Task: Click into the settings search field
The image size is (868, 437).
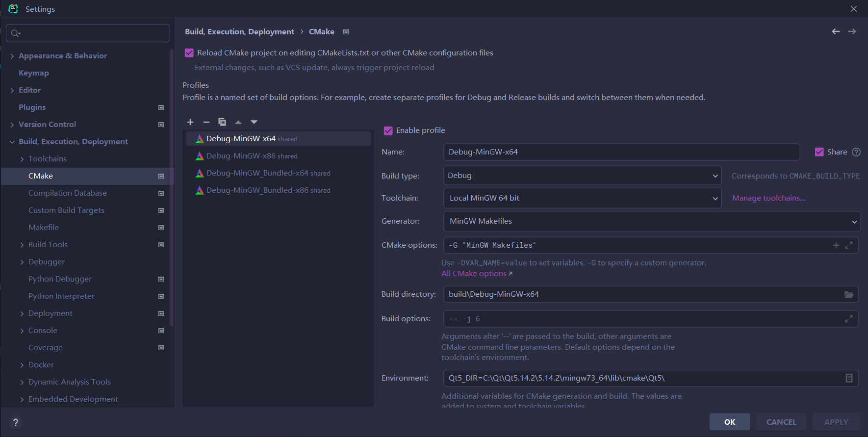Action: point(88,33)
